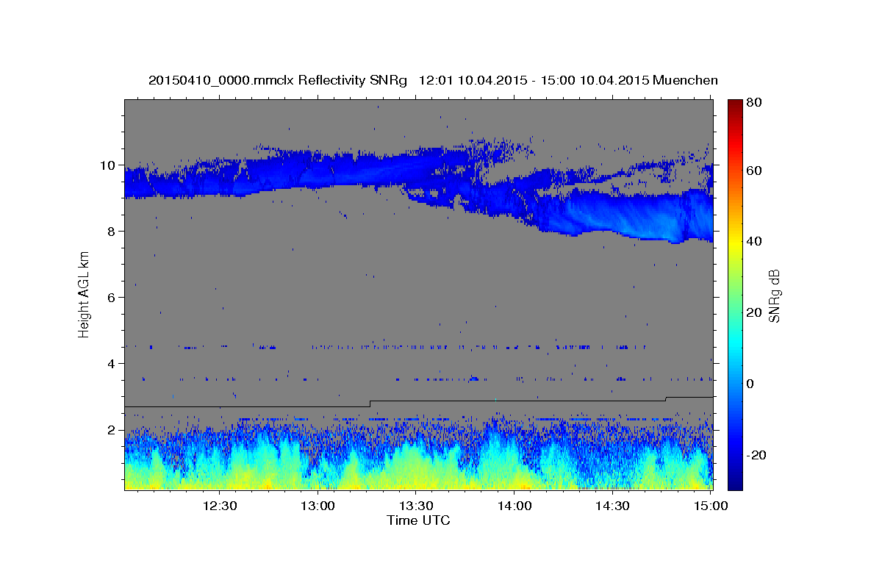The width and height of the screenshot is (882, 588).
Task: Click the colorbar value 80
Action: 754,103
